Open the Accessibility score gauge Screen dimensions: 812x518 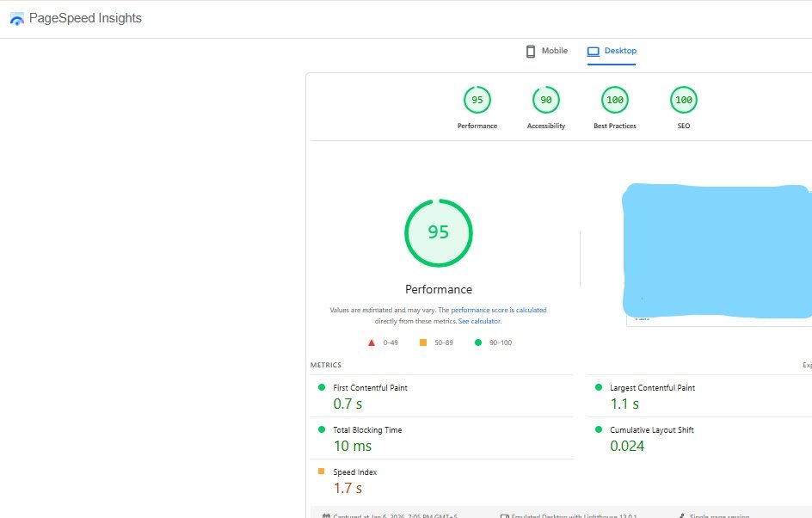545,100
